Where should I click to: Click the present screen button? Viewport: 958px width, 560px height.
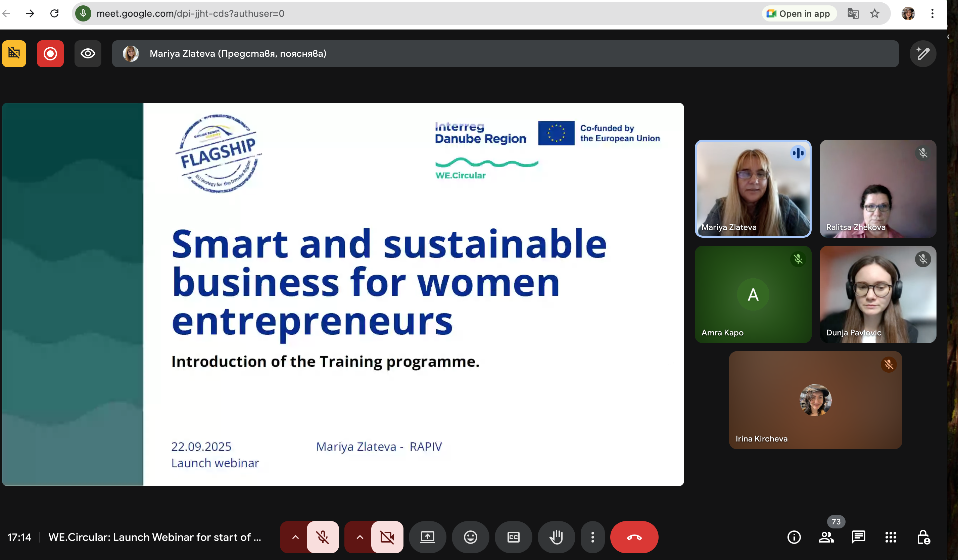point(427,537)
